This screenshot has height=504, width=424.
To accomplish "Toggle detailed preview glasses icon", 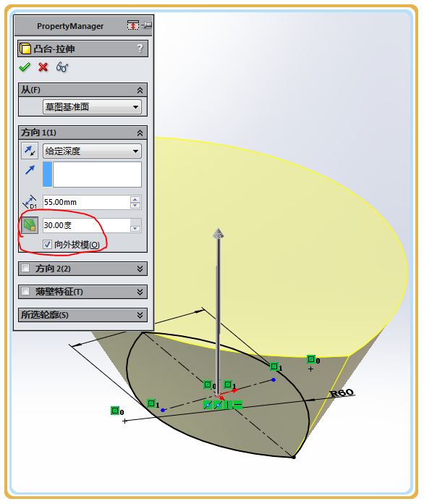I will click(x=62, y=67).
